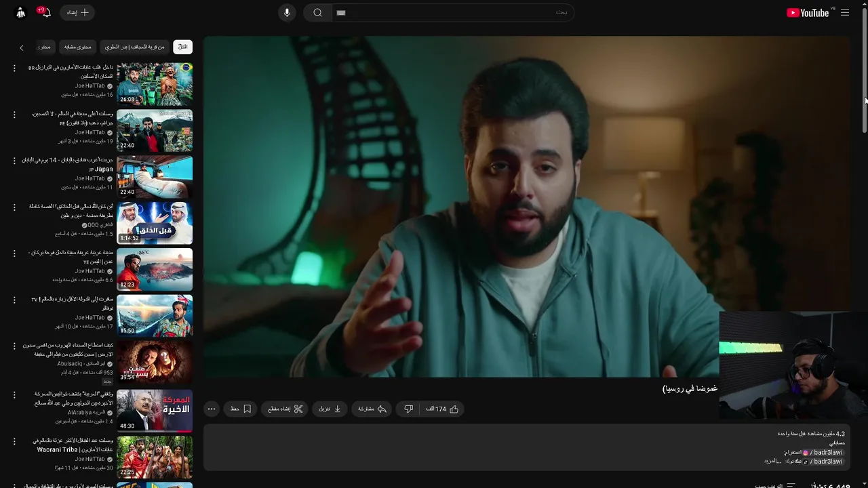Open options menu for AlArabiya video

click(x=14, y=394)
